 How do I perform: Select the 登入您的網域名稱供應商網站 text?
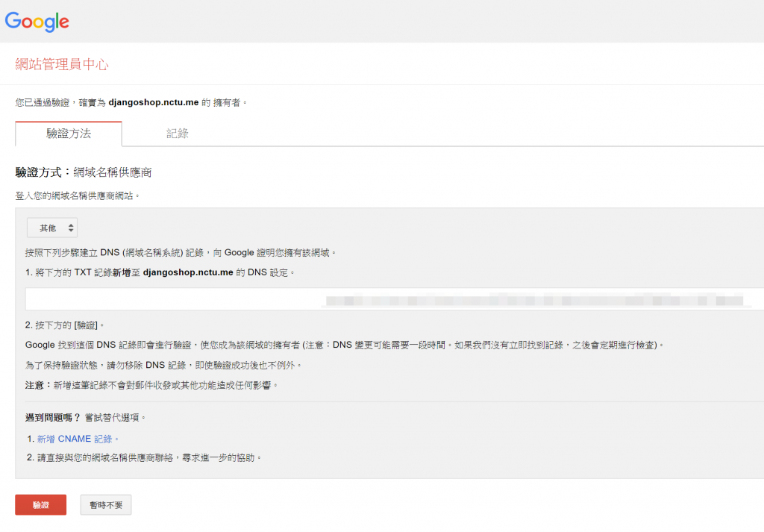click(78, 195)
